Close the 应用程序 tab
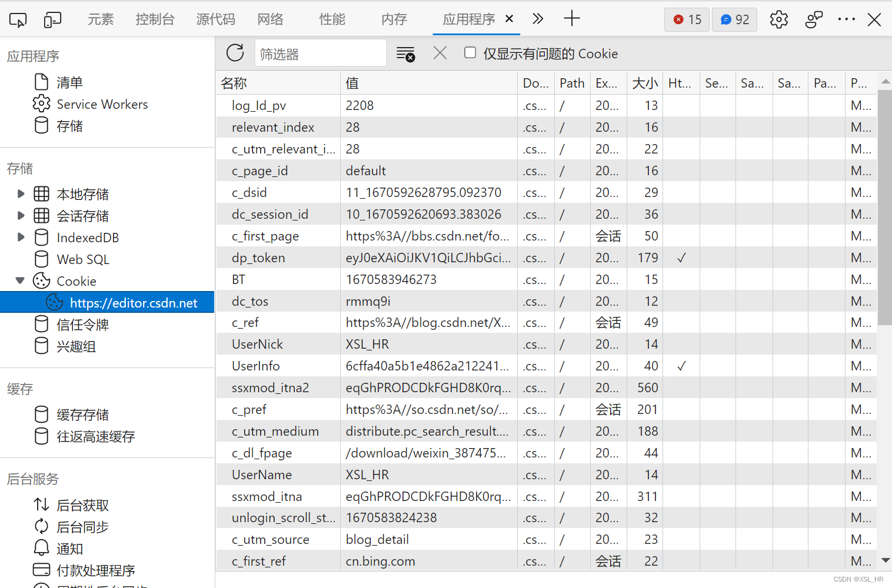The height and width of the screenshot is (588, 892). pyautogui.click(x=510, y=19)
